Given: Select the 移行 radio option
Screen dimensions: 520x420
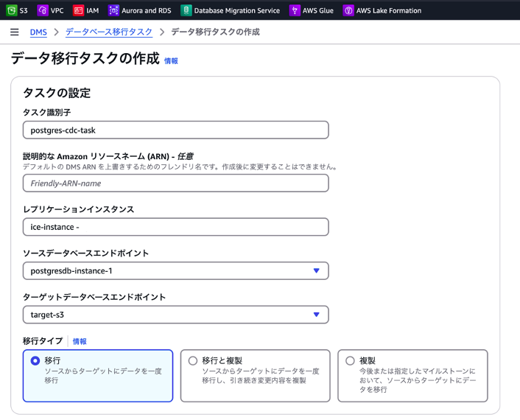Looking at the screenshot, I should tap(35, 360).
